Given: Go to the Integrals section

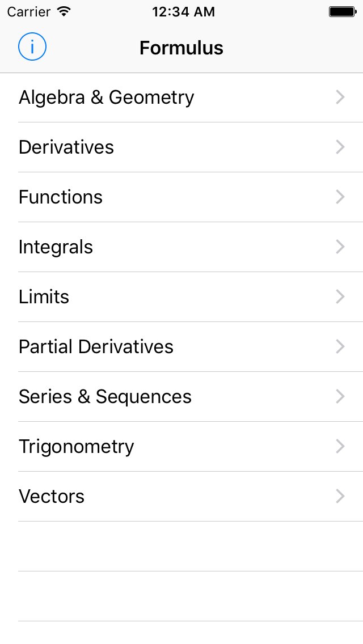Looking at the screenshot, I should (56, 247).
